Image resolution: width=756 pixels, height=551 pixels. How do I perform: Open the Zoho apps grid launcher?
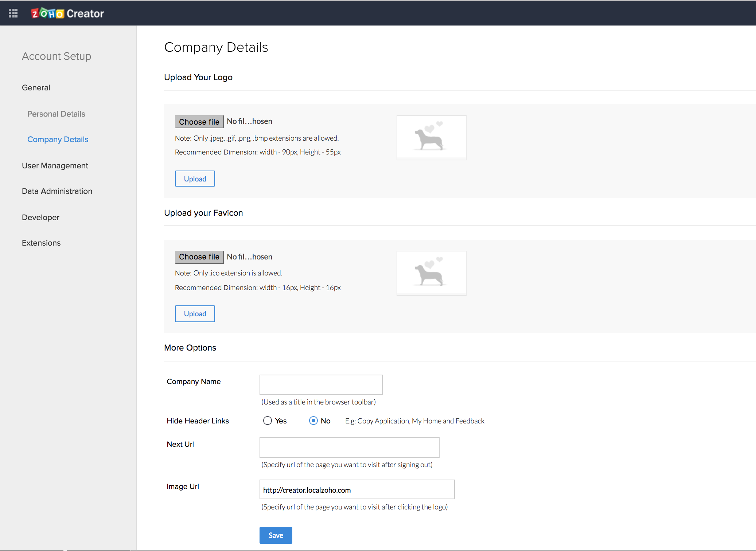coord(13,13)
